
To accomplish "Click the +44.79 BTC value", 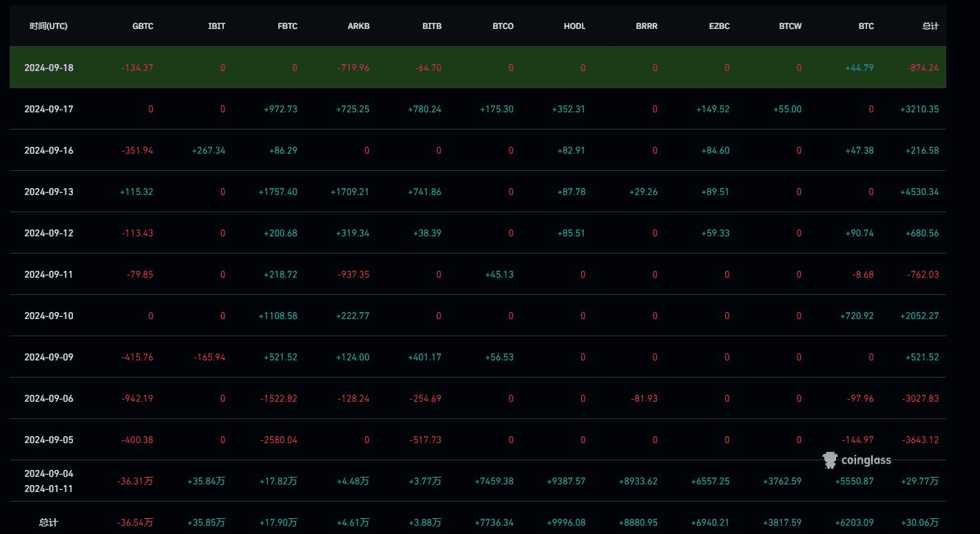I will point(859,68).
